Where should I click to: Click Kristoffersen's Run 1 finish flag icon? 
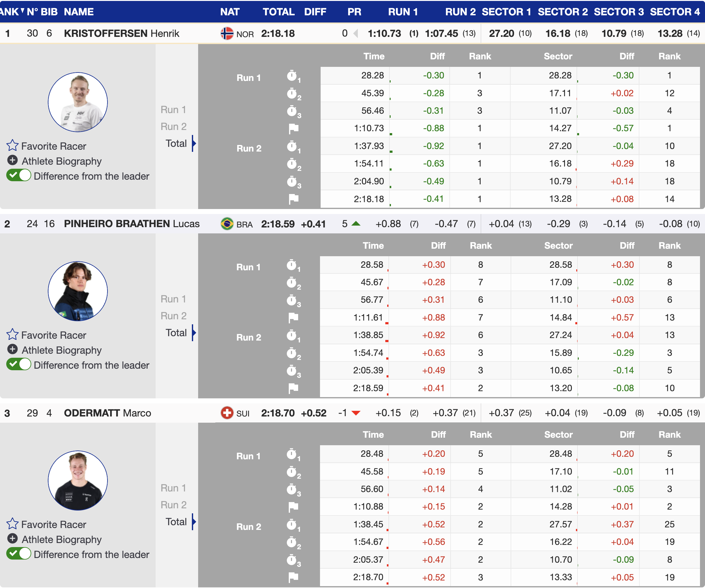click(293, 128)
